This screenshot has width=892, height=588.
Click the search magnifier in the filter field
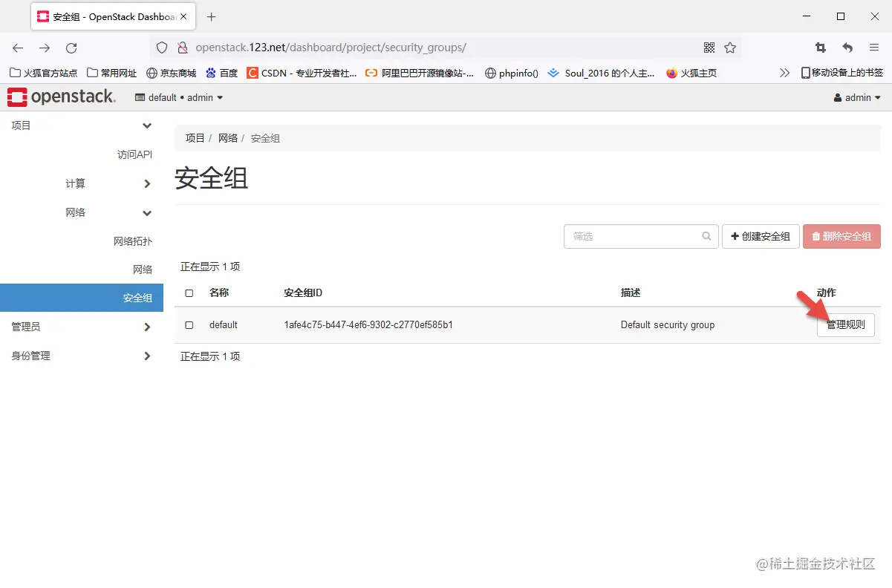(706, 235)
